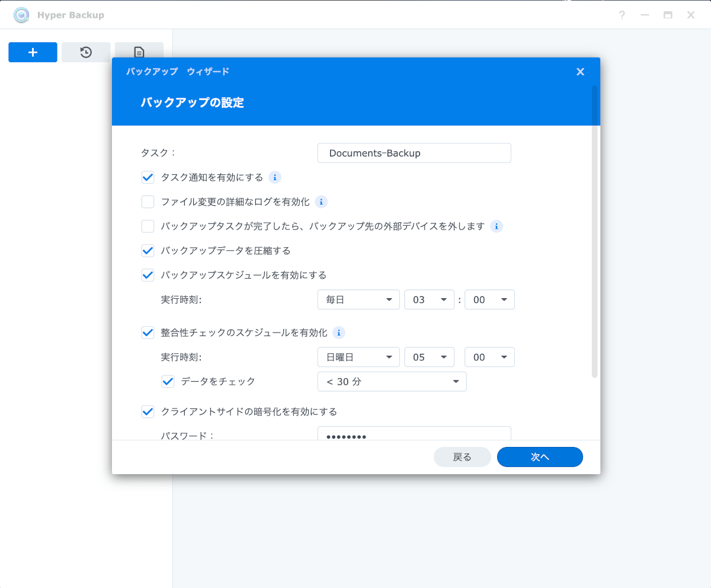Edit the task name field Documents-Backup

414,153
